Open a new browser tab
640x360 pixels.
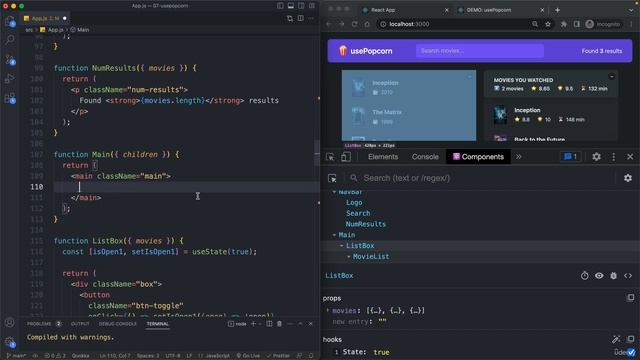(x=557, y=10)
